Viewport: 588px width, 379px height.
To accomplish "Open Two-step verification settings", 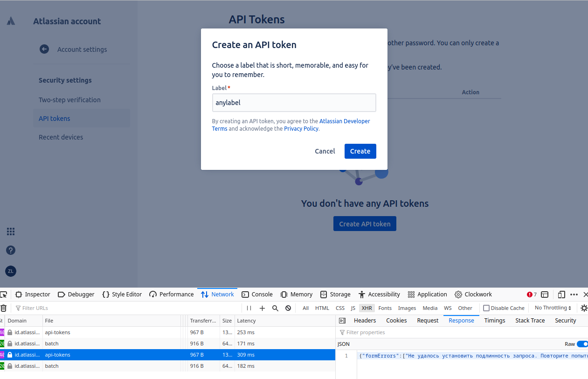I will click(69, 100).
